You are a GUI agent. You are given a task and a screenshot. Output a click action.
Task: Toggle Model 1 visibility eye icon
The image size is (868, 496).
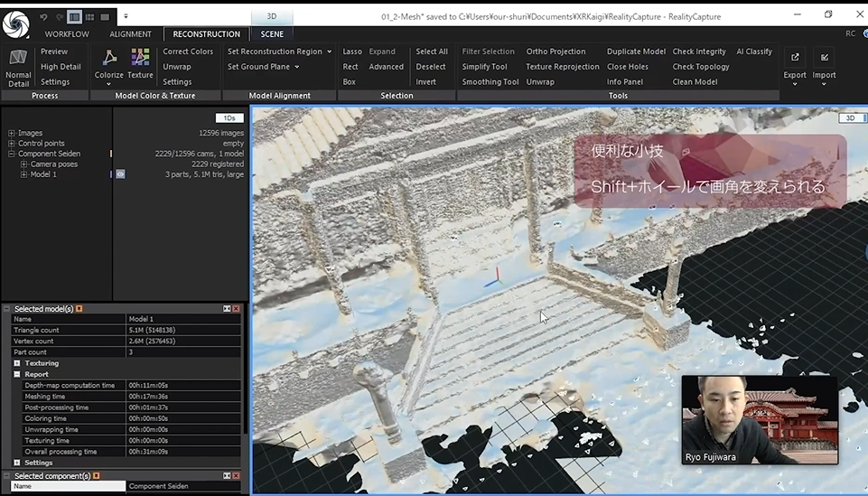[x=120, y=174]
